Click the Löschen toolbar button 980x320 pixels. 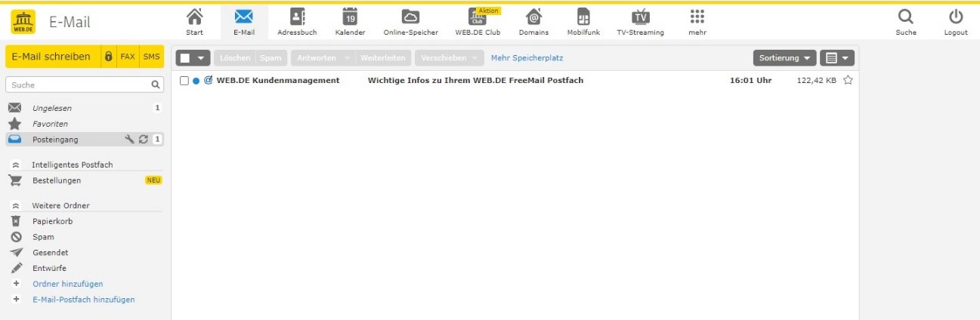tap(235, 58)
